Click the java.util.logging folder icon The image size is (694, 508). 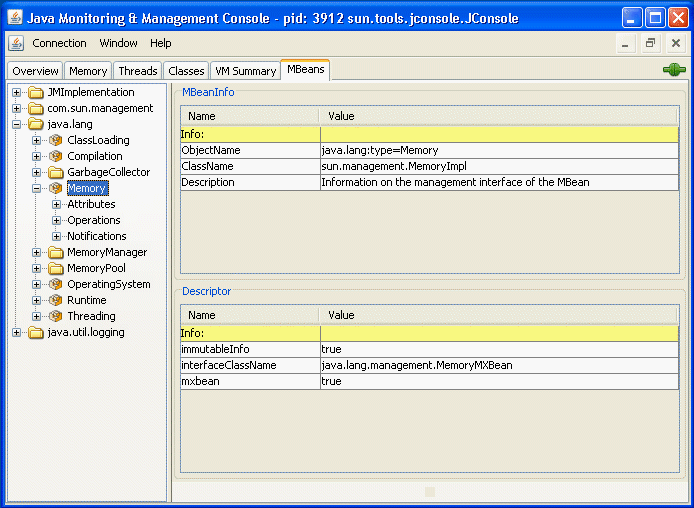(x=36, y=332)
